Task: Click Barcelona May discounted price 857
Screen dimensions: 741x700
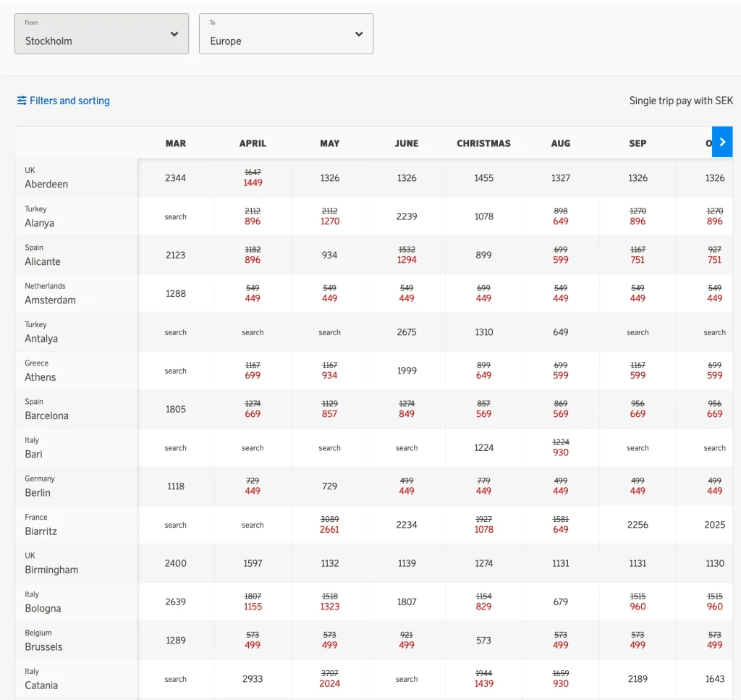Action: coord(330,414)
